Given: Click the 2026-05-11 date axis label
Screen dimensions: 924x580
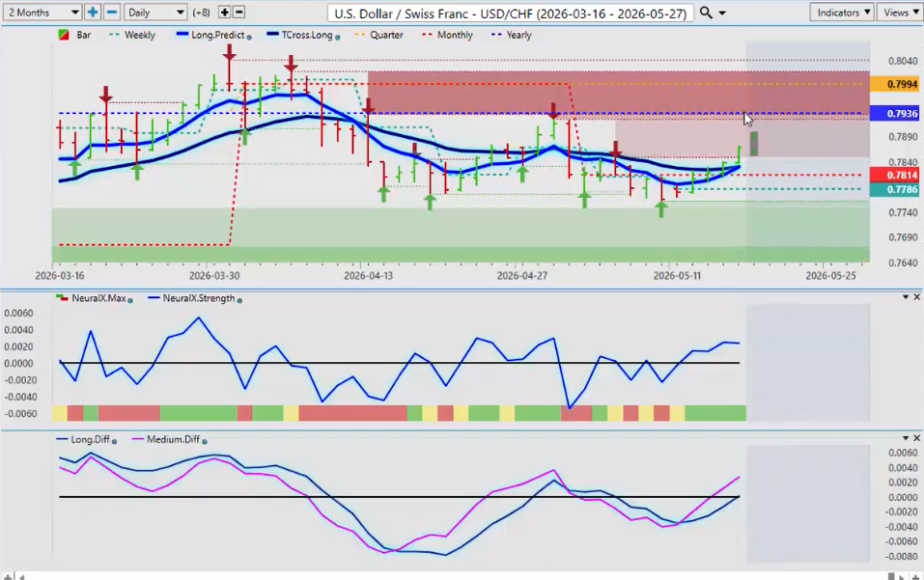Looking at the screenshot, I should tap(677, 276).
